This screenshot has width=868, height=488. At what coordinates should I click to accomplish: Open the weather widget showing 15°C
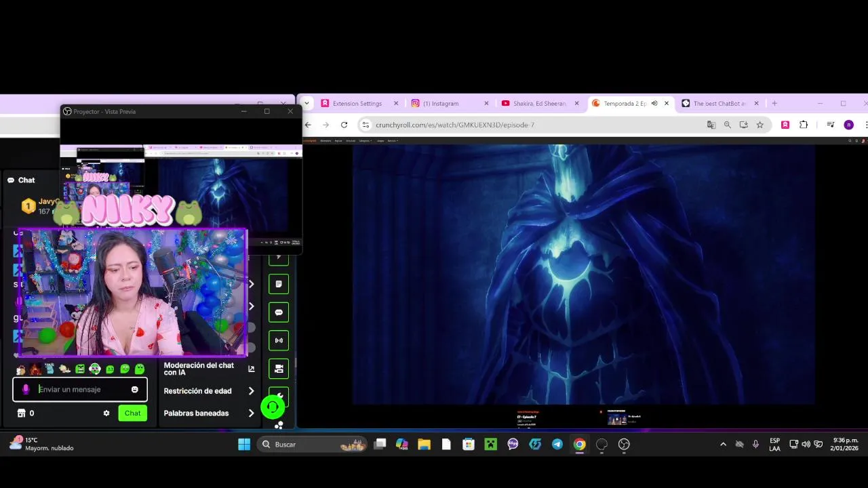coord(42,445)
